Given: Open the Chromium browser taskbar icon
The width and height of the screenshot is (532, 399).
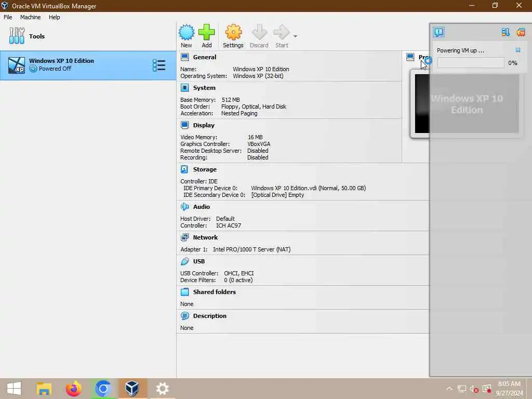Looking at the screenshot, I should pos(103,389).
